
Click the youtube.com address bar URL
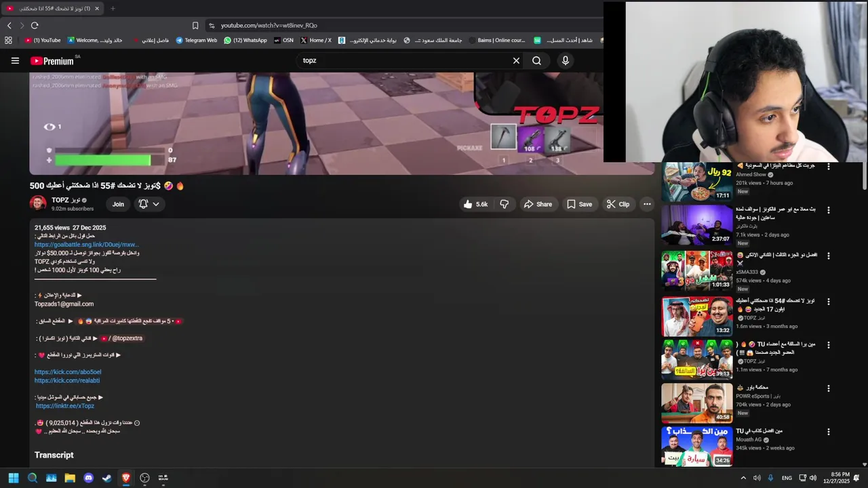pyautogui.click(x=269, y=25)
